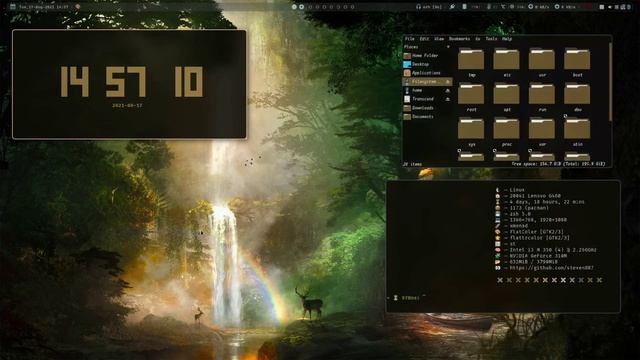This screenshot has height=360, width=640.
Task: Open the sbin folder icon
Action: (577, 129)
